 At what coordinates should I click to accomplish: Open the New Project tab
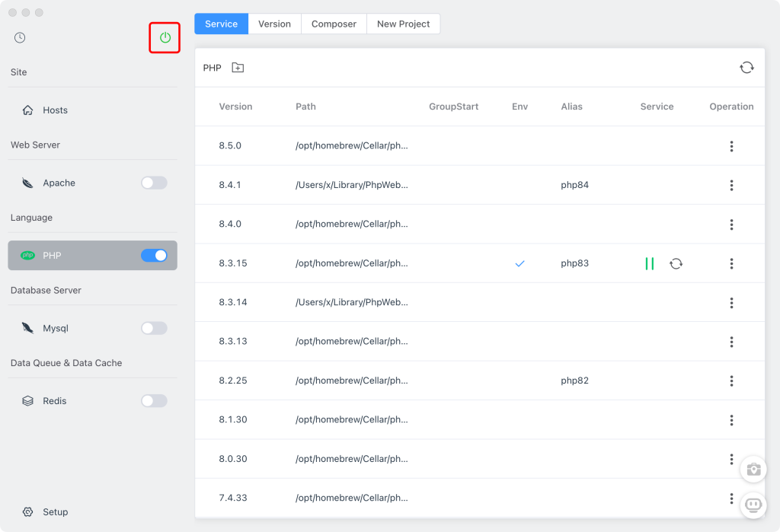403,24
